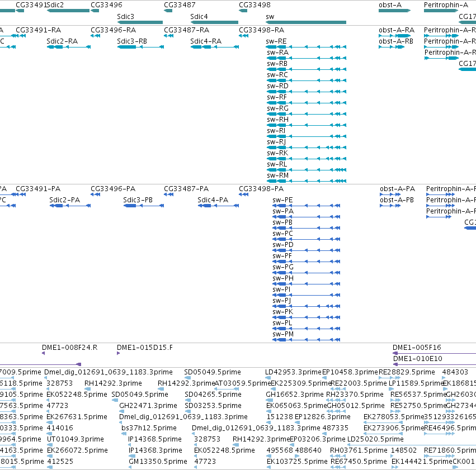Click the sw-RA transcript label
Screen dimensions: 476x470
tap(278, 53)
